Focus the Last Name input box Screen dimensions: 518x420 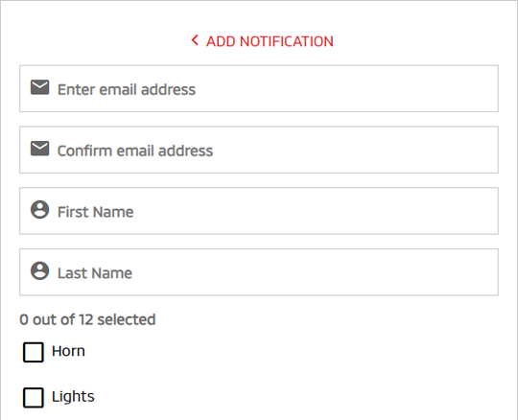tap(259, 272)
